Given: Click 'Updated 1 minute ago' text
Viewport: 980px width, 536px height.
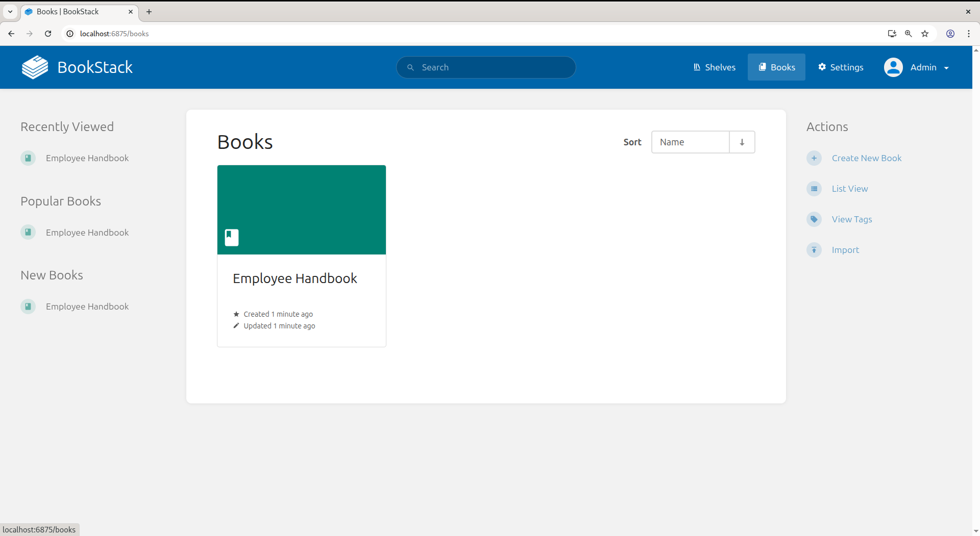Looking at the screenshot, I should coord(279,326).
